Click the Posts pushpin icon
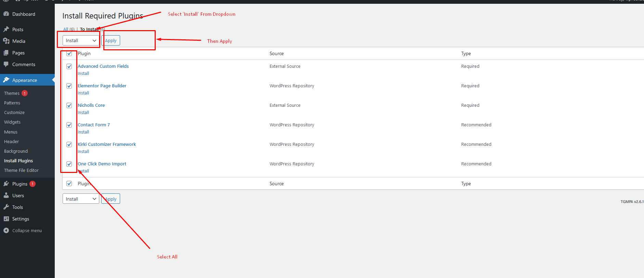 click(6, 29)
